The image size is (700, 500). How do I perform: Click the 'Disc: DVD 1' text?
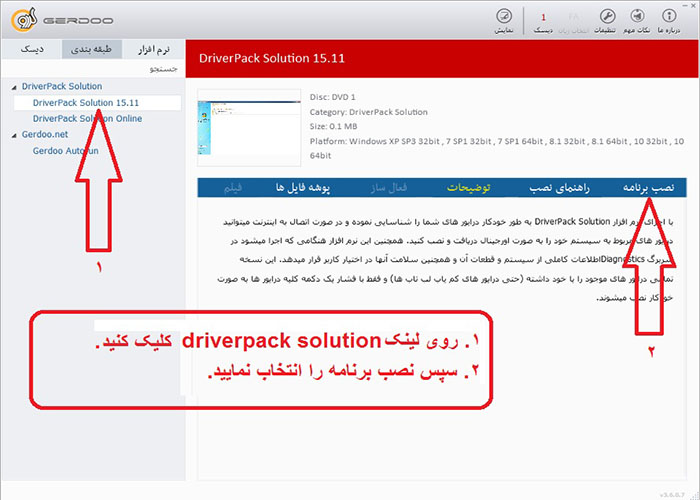[333, 97]
